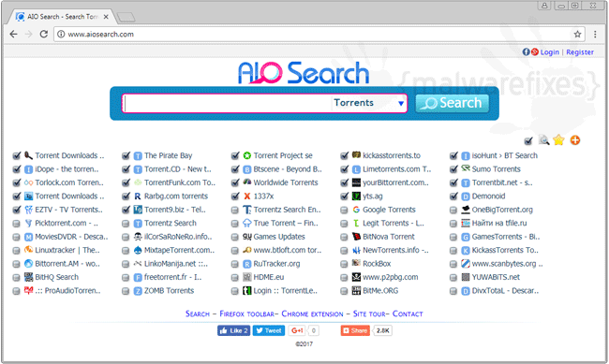Image resolution: width=609 pixels, height=364 pixels.
Task: Click the EZTV site icon
Action: (28, 210)
